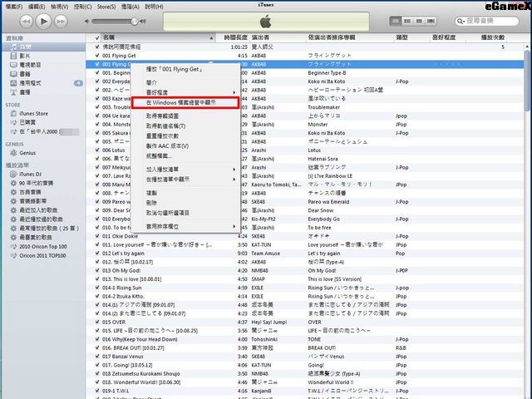
Task: Open the 最喜愛的歌曲 smart playlist
Action: [35, 237]
